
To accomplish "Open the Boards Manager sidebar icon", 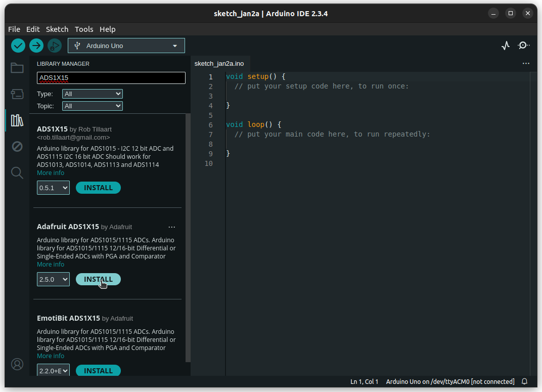I will [17, 94].
